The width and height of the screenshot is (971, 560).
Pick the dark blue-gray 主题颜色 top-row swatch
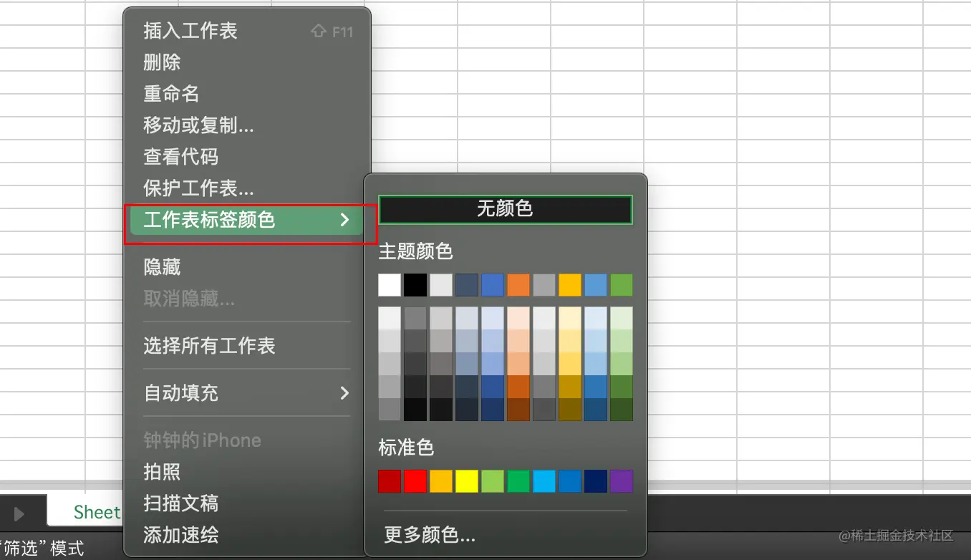467,285
